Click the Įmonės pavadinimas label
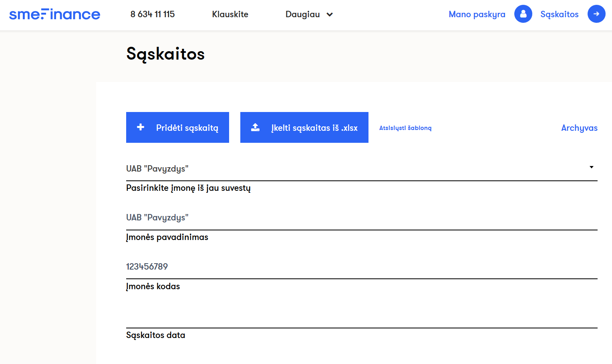 tap(167, 237)
